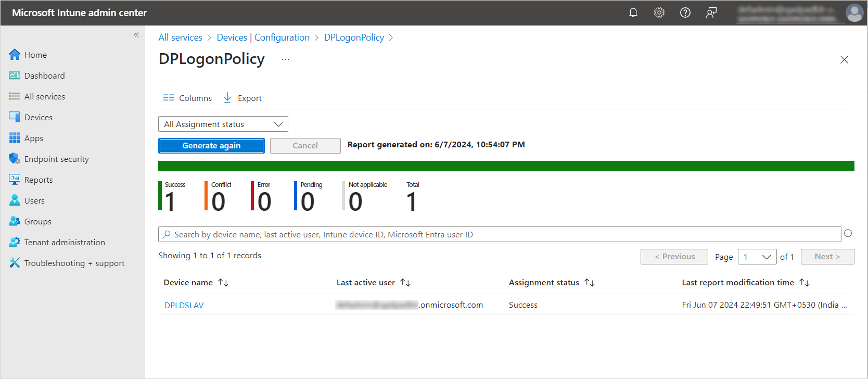Sort by Assignment status column
This screenshot has width=868, height=379.
589,282
